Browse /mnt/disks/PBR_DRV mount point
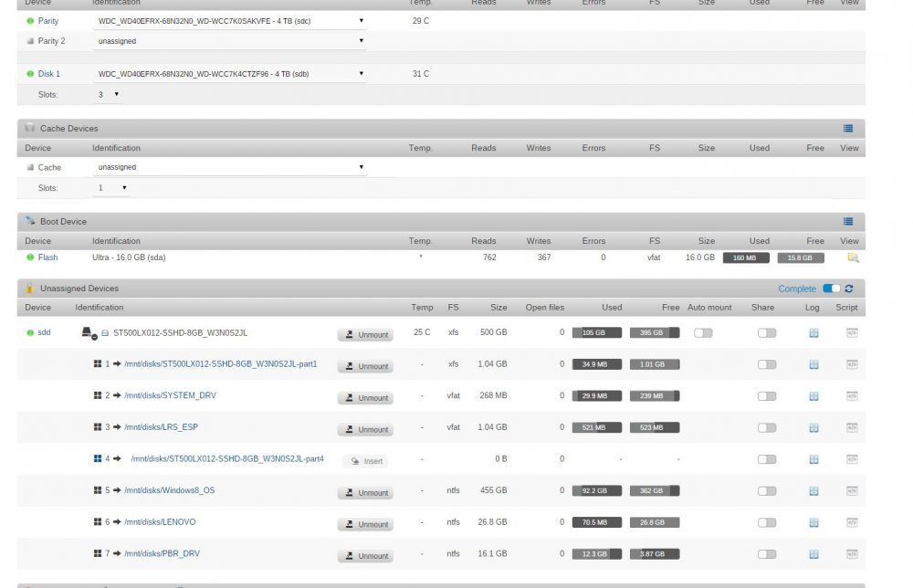 [x=162, y=553]
